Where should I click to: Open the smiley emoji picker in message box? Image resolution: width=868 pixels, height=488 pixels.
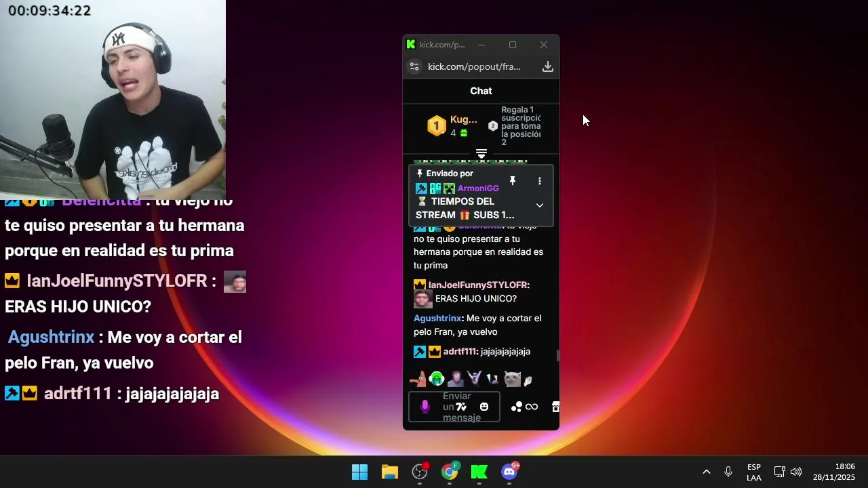pyautogui.click(x=484, y=407)
